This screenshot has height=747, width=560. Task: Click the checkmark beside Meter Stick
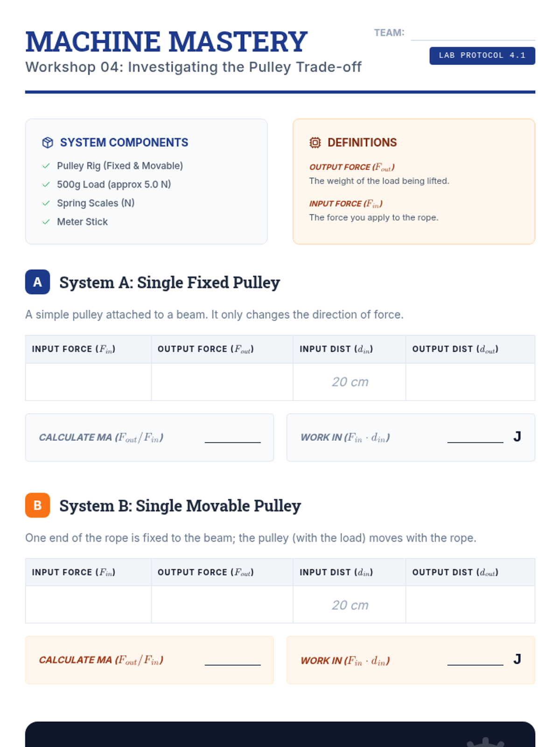point(46,222)
